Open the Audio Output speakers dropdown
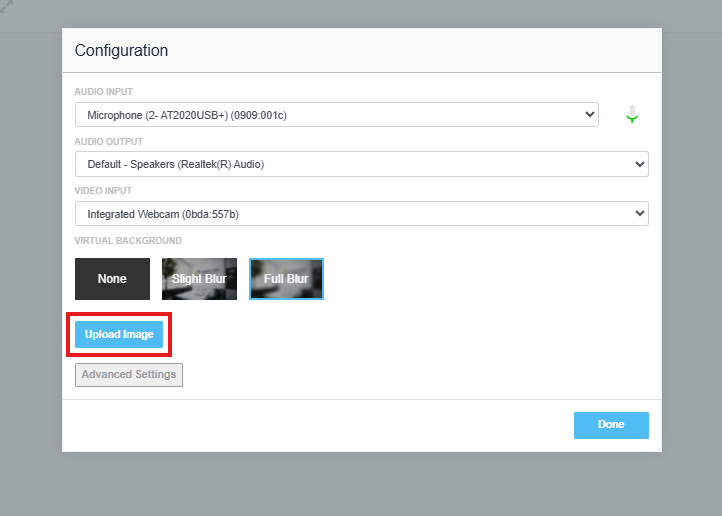The image size is (722, 516). (361, 164)
